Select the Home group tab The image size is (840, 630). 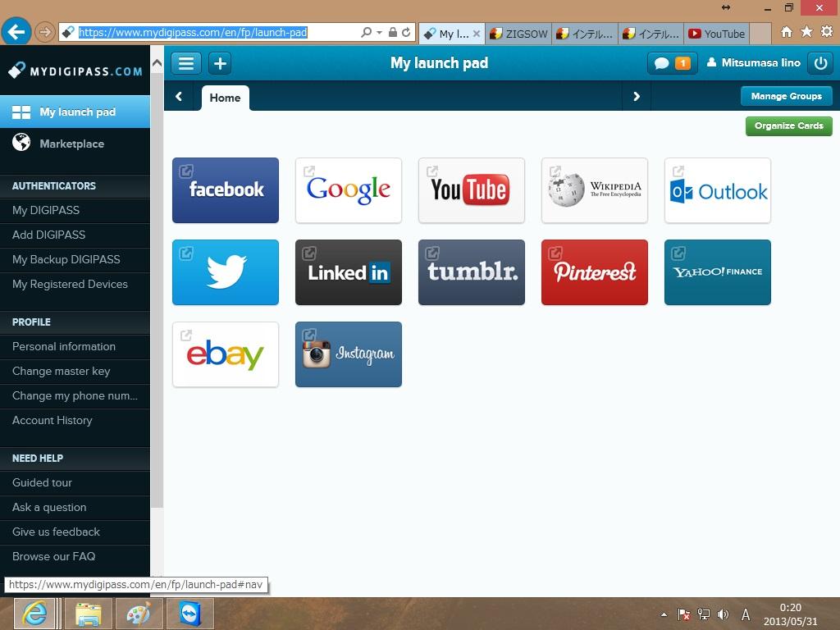tap(225, 98)
